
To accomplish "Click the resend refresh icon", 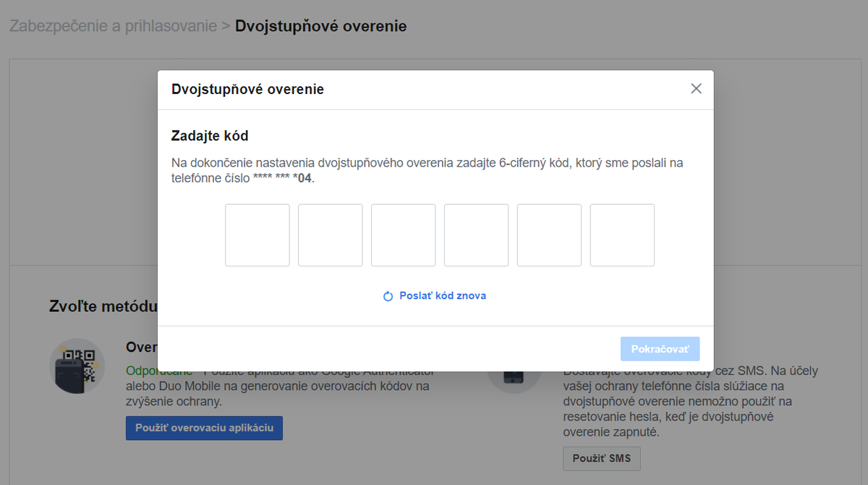I will [388, 296].
